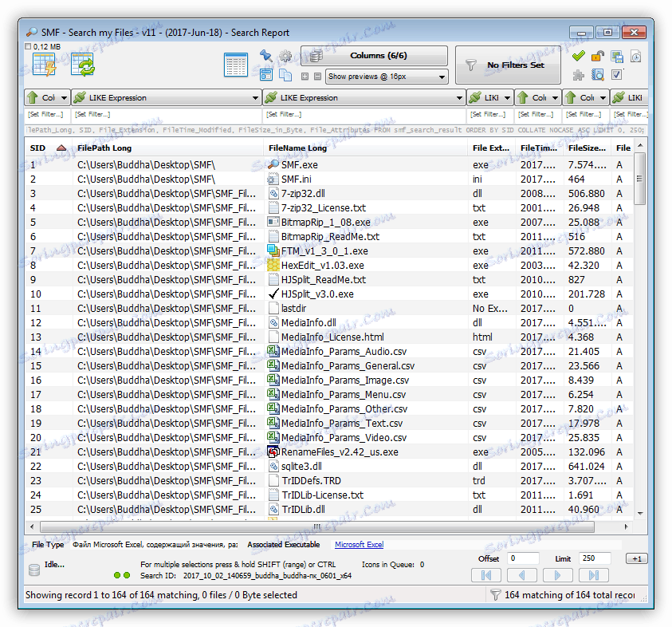Click the gear settings icon near Columns
Viewport: 672px width, 627px height.
pos(285,56)
